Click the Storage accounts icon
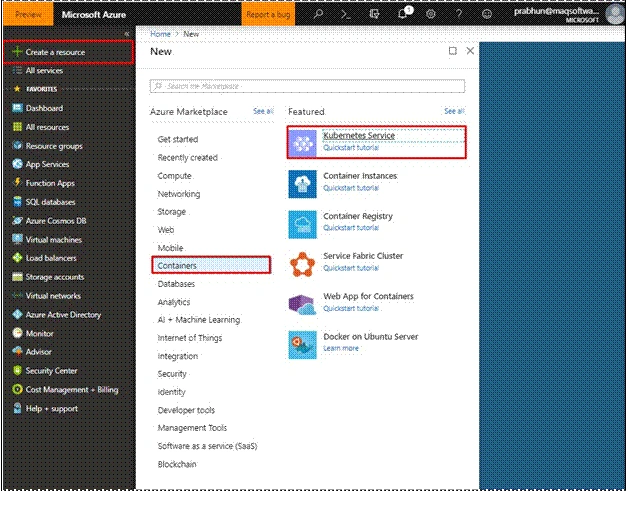 (17, 277)
